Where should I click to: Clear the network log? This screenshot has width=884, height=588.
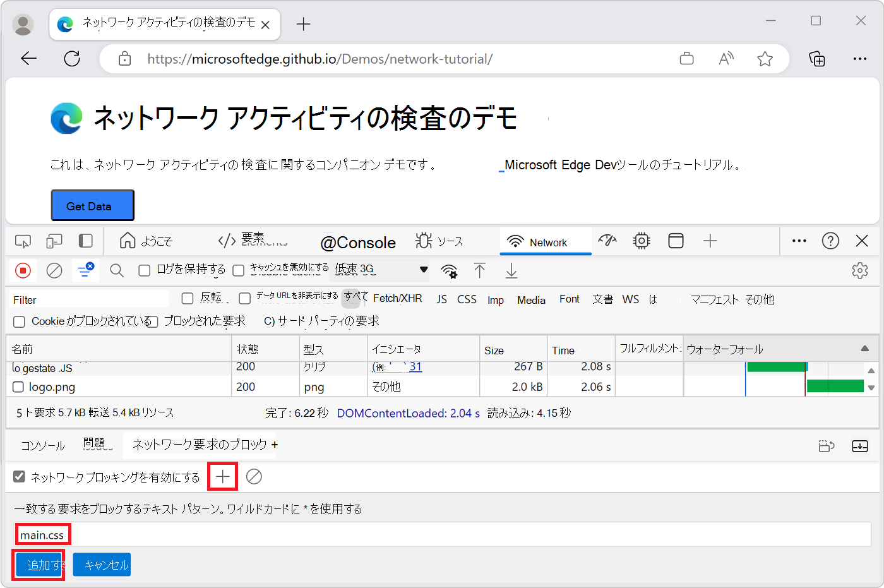54,270
